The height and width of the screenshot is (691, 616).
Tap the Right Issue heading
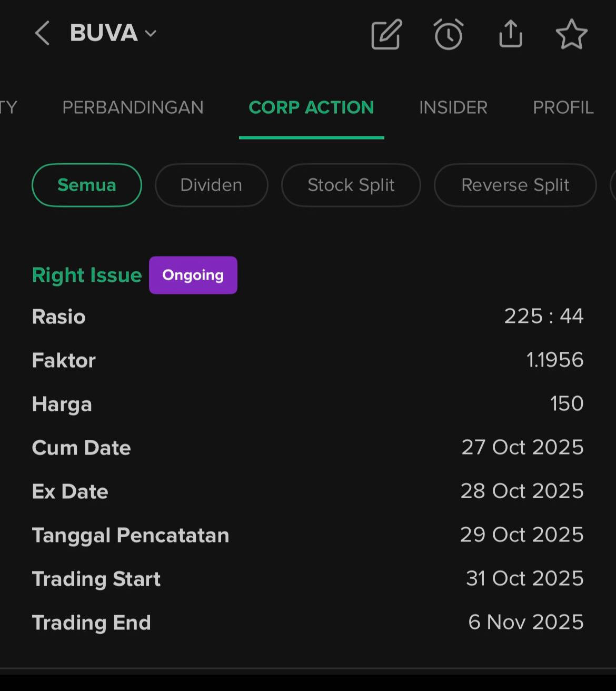[87, 275]
